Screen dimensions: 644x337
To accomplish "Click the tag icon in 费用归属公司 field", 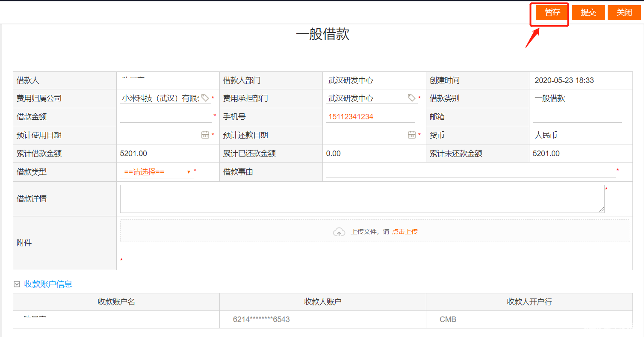I will tap(205, 98).
